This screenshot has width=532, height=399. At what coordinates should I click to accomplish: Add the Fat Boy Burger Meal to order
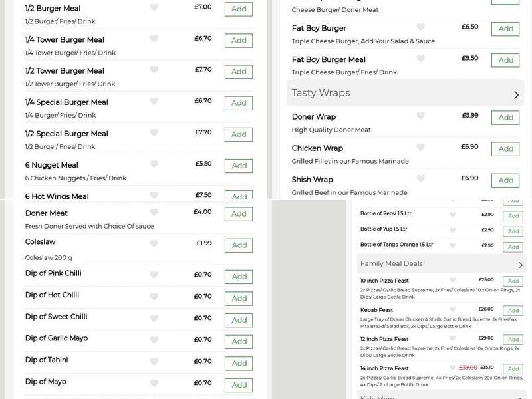505,60
